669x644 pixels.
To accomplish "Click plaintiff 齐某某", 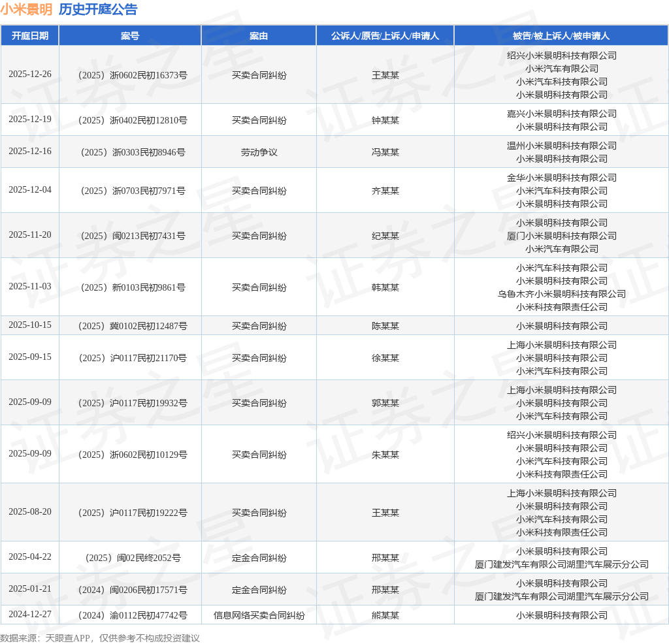I will (x=385, y=191).
